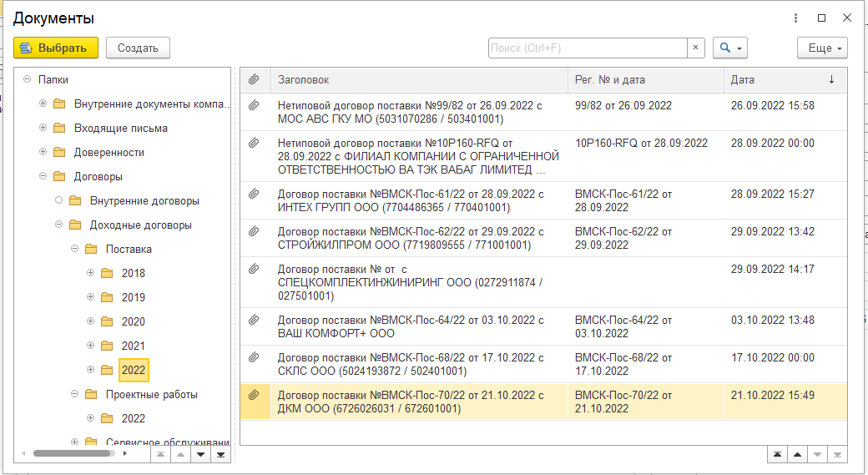Click paperclip icon of 10P160-RFQ contract row
This screenshot has width=868, height=475.
254,143
